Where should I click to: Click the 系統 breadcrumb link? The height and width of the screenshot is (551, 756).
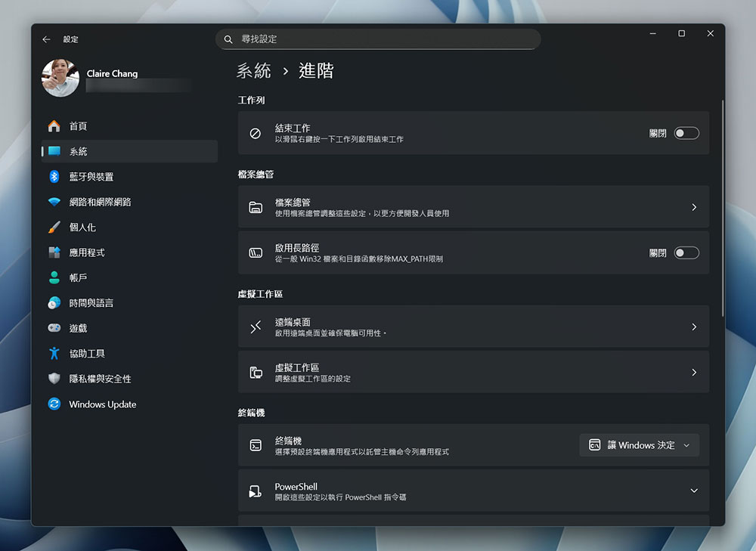(x=253, y=71)
